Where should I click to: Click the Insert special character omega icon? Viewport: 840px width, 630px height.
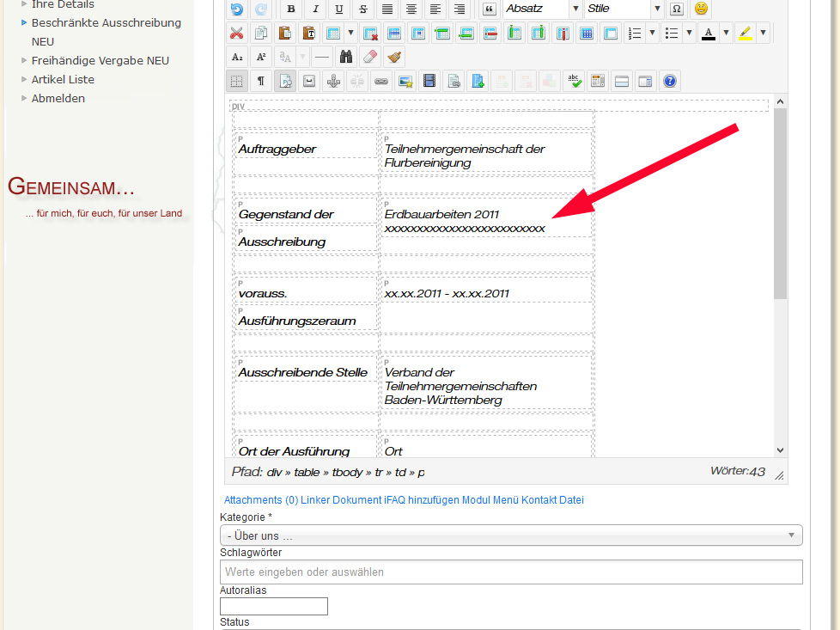[x=677, y=9]
